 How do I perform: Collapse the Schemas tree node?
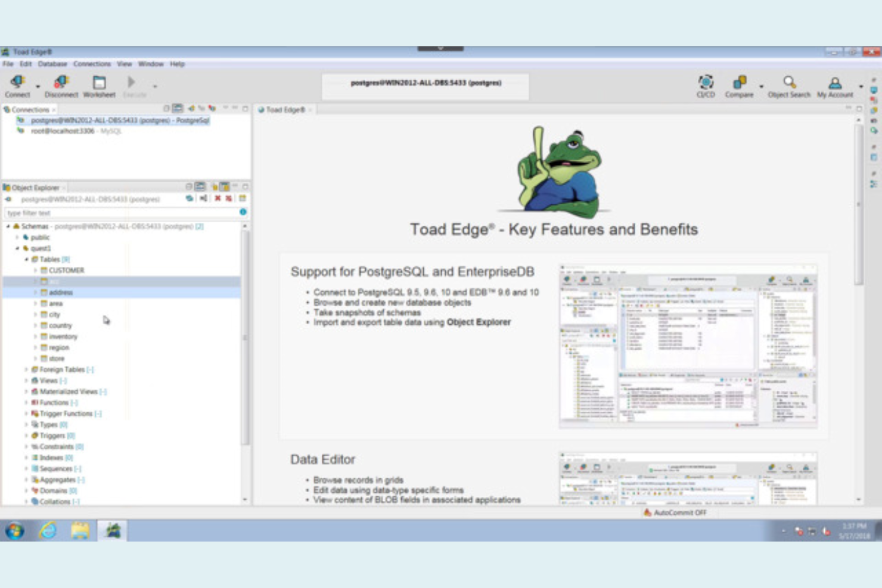click(8, 226)
